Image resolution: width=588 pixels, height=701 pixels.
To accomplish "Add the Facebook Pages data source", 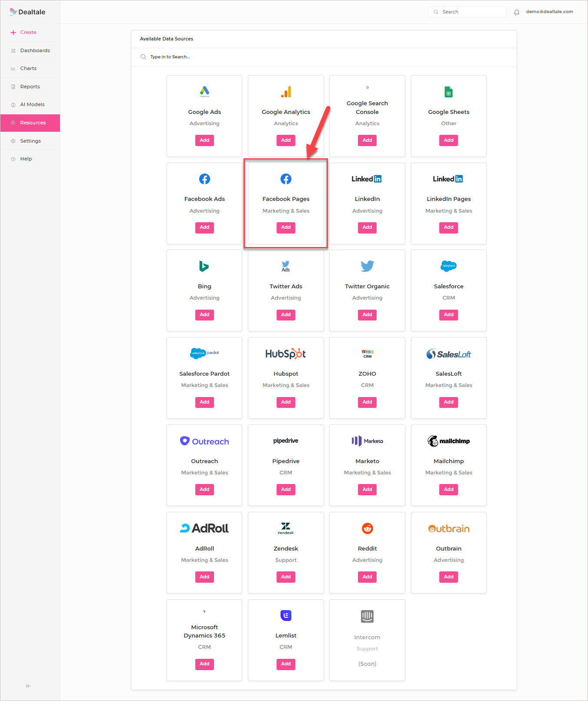I will (x=286, y=227).
